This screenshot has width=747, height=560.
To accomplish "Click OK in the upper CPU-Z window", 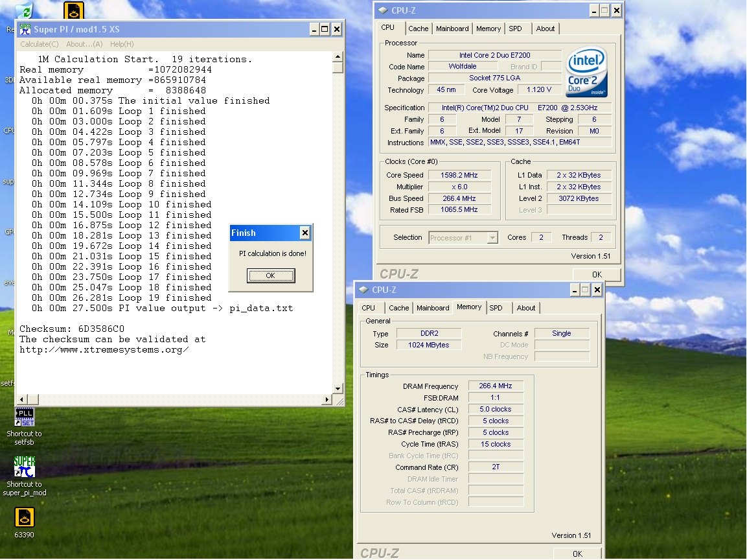I will tap(597, 275).
